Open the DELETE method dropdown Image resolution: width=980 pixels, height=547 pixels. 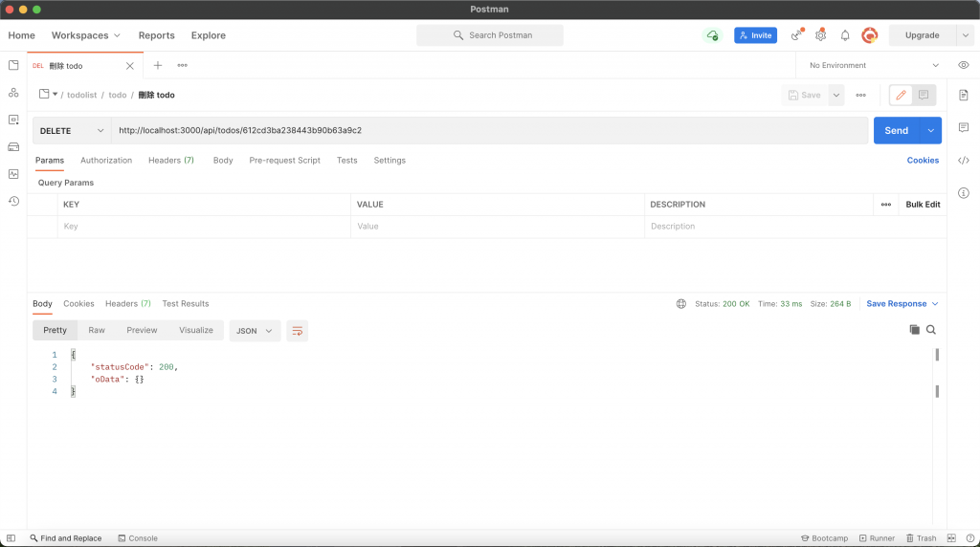pyautogui.click(x=72, y=130)
